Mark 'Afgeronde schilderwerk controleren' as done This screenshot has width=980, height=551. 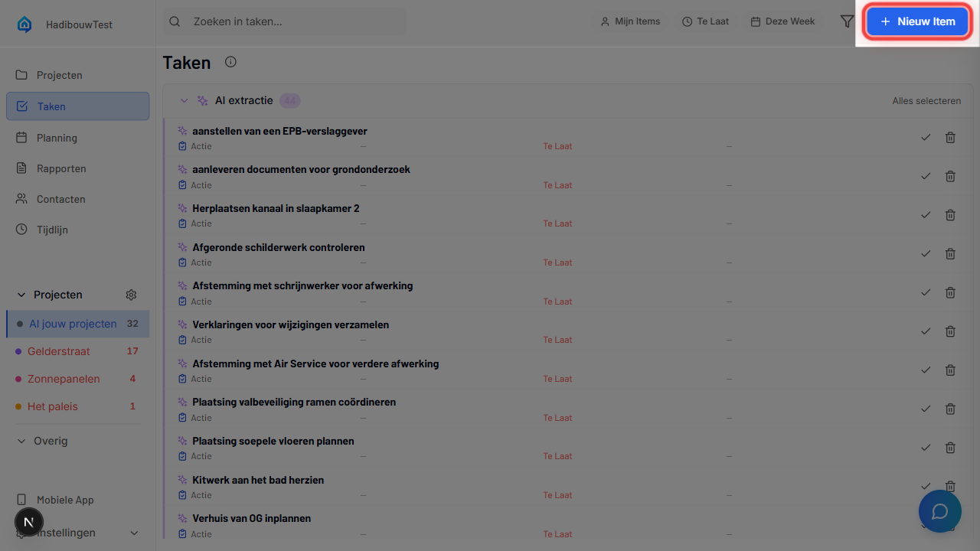click(x=926, y=253)
